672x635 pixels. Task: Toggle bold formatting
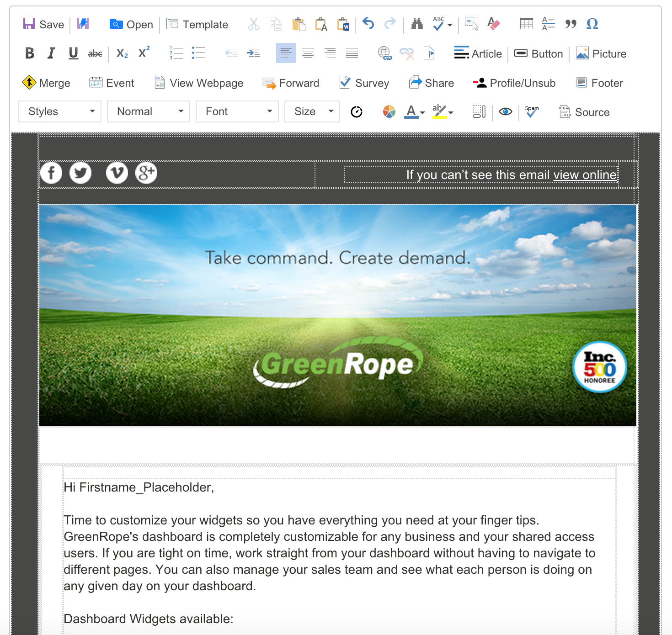point(30,53)
